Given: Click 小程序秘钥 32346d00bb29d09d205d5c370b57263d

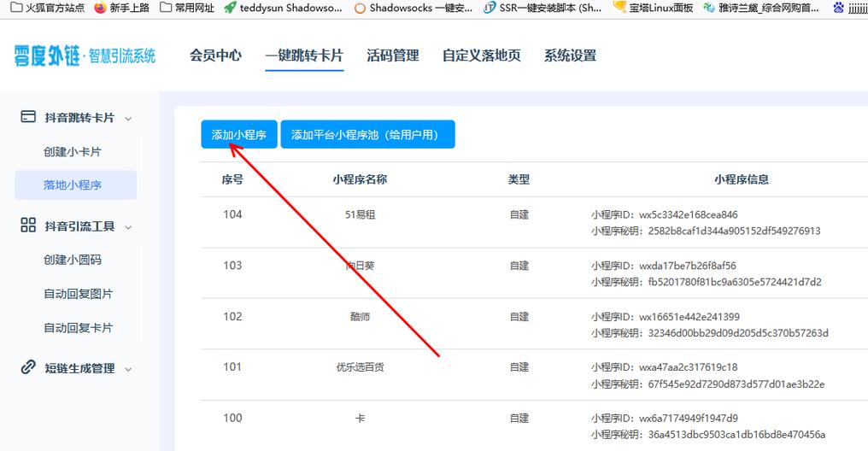Looking at the screenshot, I should pyautogui.click(x=710, y=332).
